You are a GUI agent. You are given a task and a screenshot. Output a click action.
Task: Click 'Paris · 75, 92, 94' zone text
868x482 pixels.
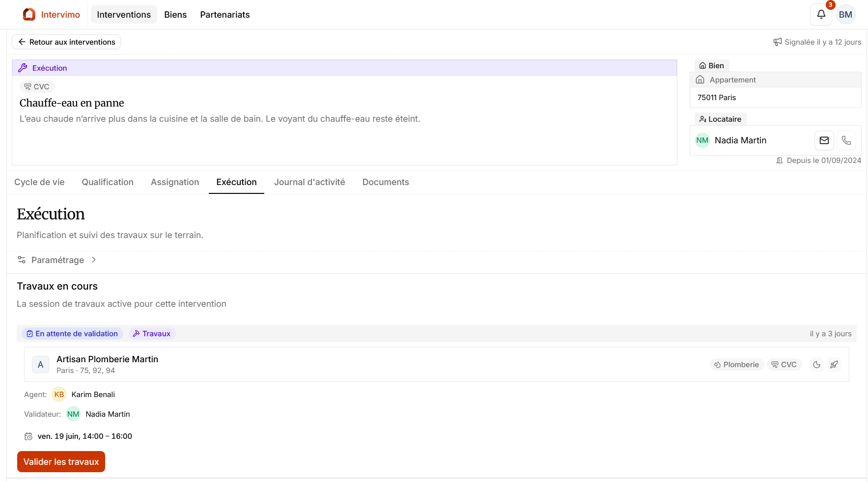click(x=85, y=371)
